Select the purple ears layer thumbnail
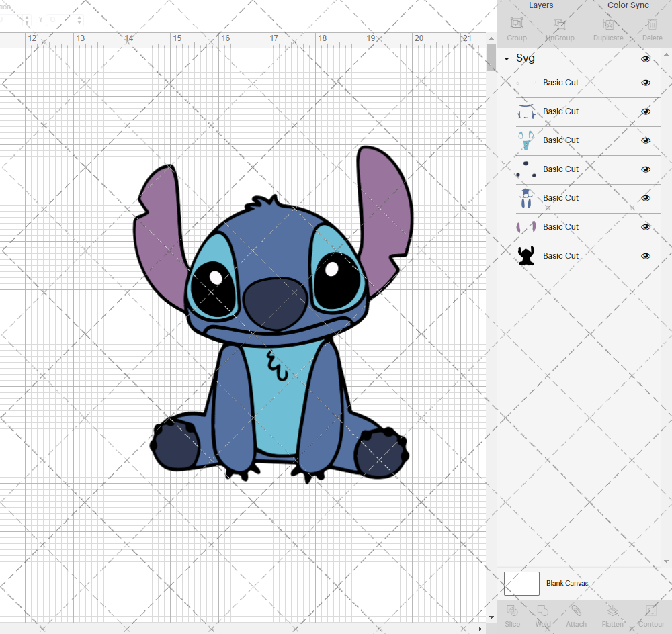672x634 pixels. (x=526, y=227)
